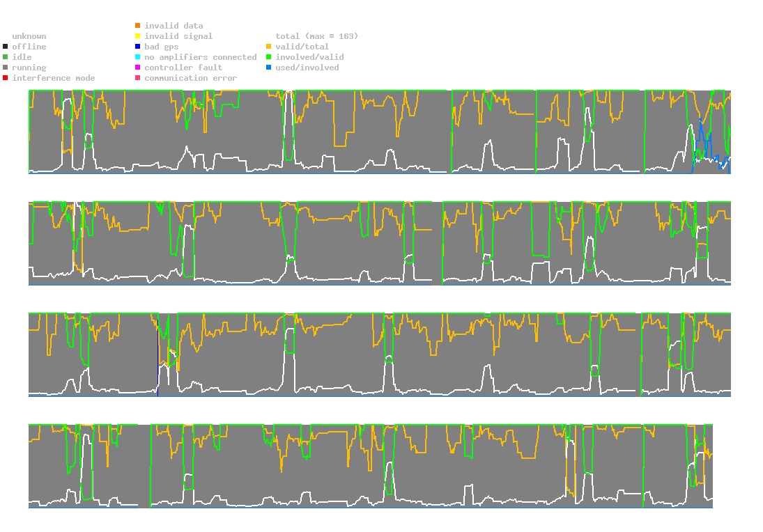Click the blue "used/involved" line swatch
Screen dimensions: 763x532
pyautogui.click(x=269, y=68)
